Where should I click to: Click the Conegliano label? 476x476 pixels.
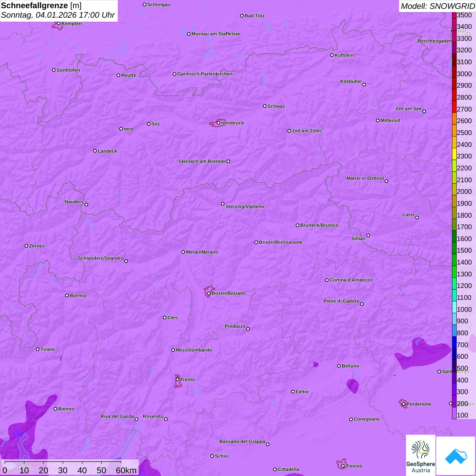coord(367,419)
